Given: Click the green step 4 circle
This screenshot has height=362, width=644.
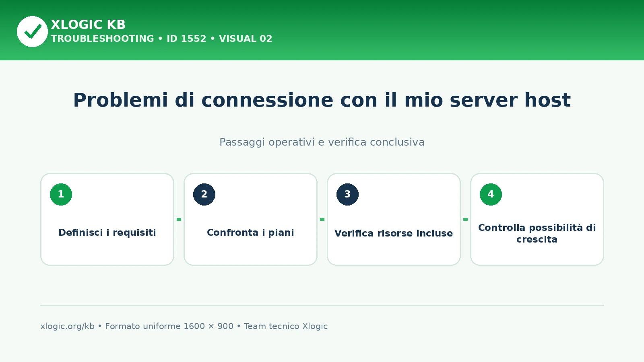Looking at the screenshot, I should [491, 194].
